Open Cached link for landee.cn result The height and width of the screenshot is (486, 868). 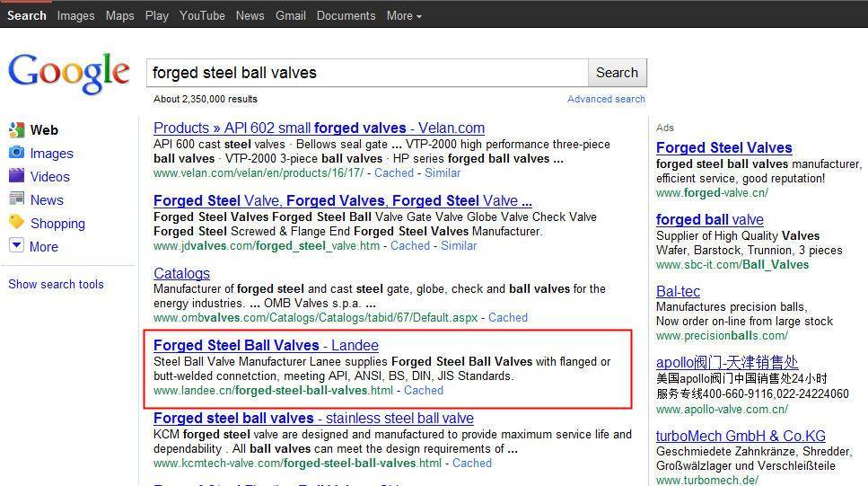(424, 390)
